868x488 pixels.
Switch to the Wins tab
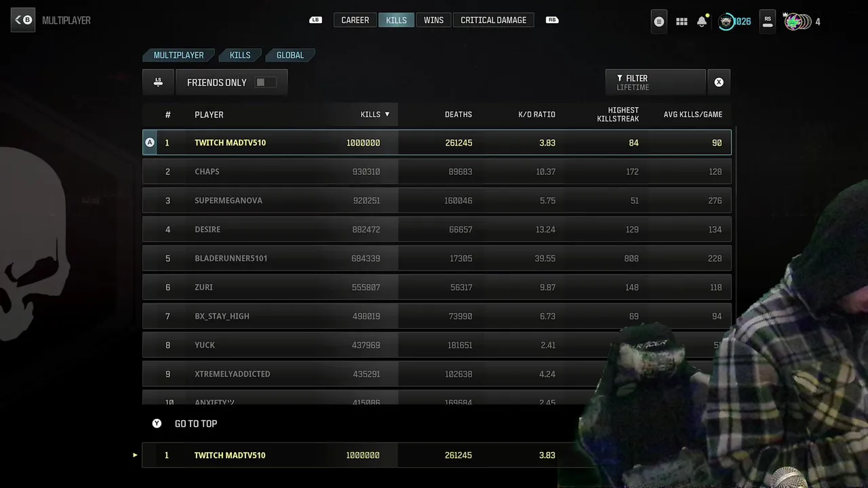[x=433, y=20]
